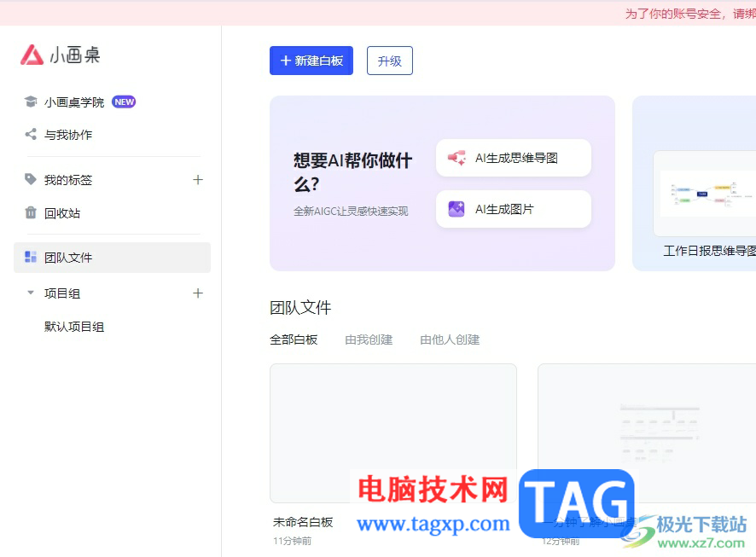Collapse the 项目组 tree arrow
The height and width of the screenshot is (557, 756).
tap(31, 293)
